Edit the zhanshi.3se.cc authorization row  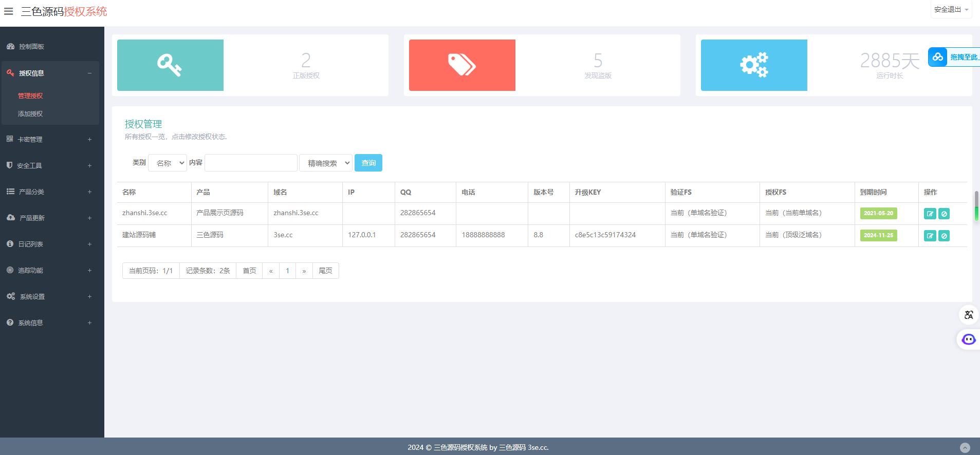930,214
